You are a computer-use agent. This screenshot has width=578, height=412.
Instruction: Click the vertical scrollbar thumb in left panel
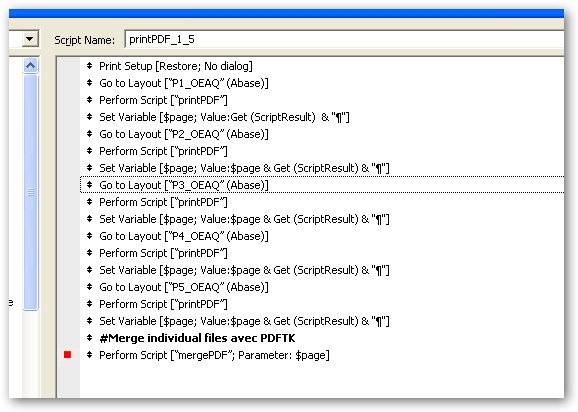[31, 192]
